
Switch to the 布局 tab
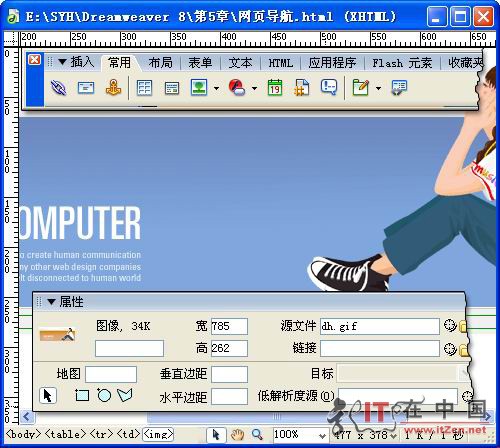160,63
